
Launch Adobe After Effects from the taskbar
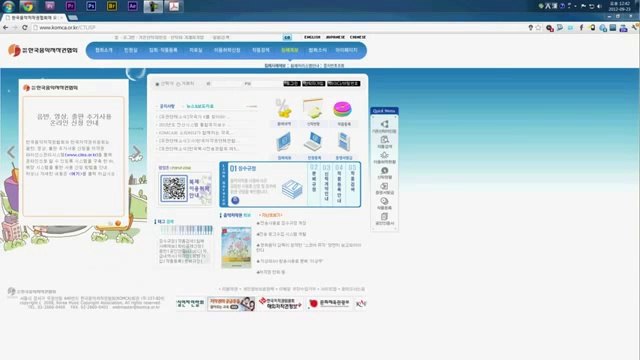coord(132,6)
